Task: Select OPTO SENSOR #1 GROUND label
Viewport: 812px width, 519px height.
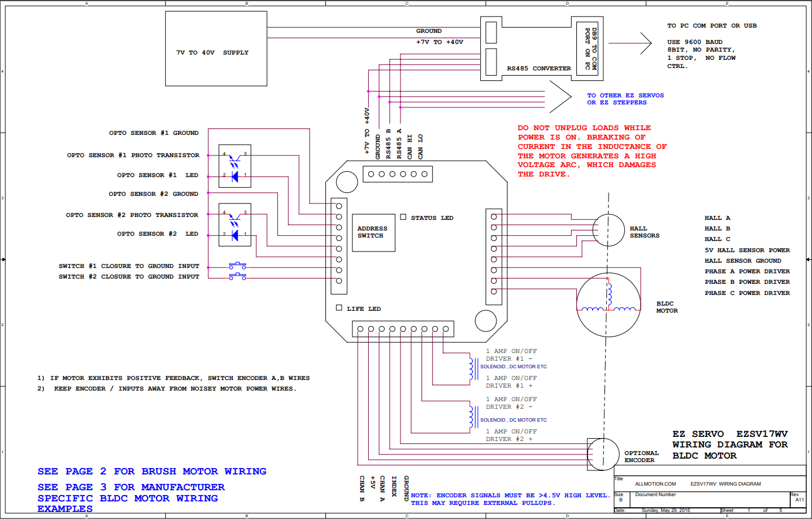Action: 154,133
